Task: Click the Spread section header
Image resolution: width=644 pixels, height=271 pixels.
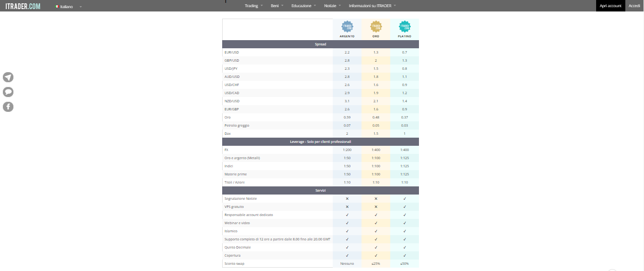Action: [x=320, y=44]
